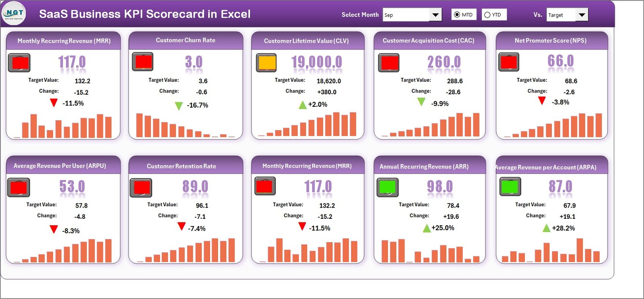The image size is (644, 299).
Task: Click the green up arrow in Customer Lifetime Value card
Action: pos(303,105)
